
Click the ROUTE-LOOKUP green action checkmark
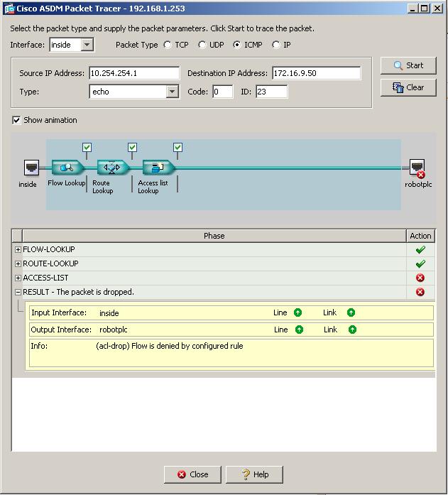coord(420,263)
